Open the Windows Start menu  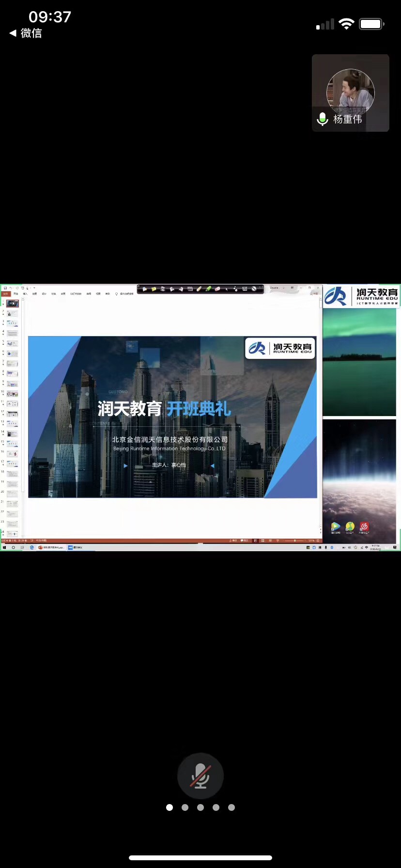(x=4, y=547)
